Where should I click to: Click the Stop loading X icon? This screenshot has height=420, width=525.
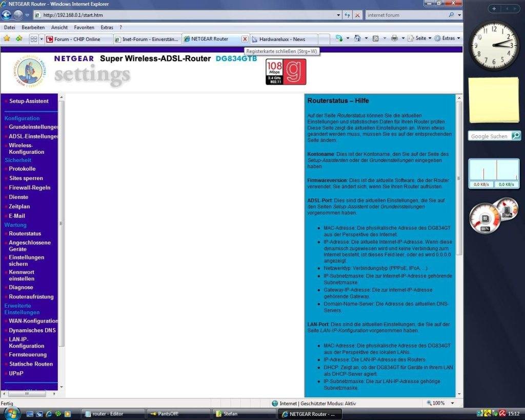point(357,15)
